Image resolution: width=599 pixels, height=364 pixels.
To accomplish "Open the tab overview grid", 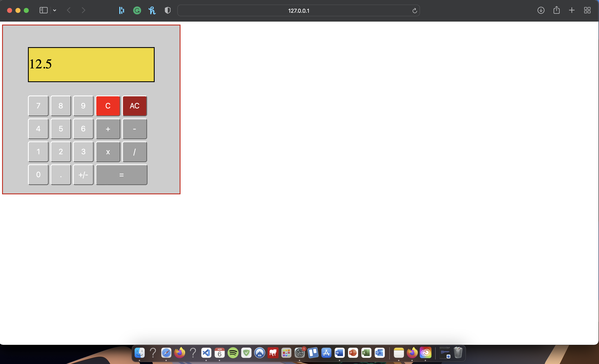I will [588, 10].
